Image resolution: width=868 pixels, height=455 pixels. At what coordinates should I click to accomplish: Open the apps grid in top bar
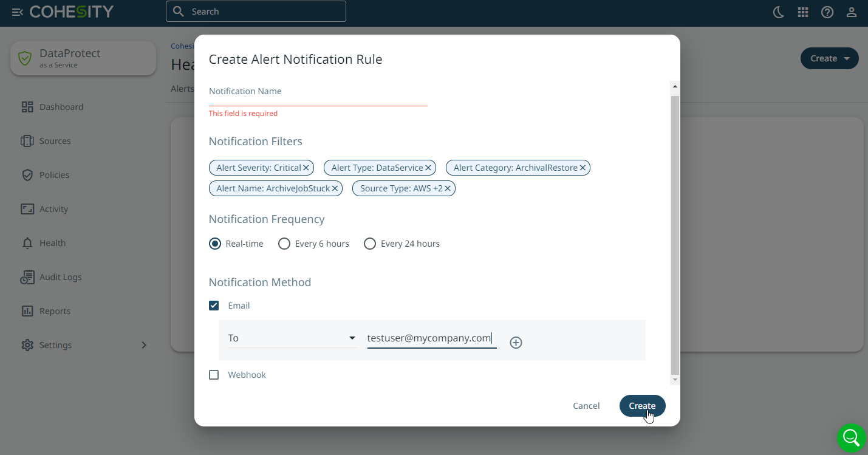[x=802, y=11]
